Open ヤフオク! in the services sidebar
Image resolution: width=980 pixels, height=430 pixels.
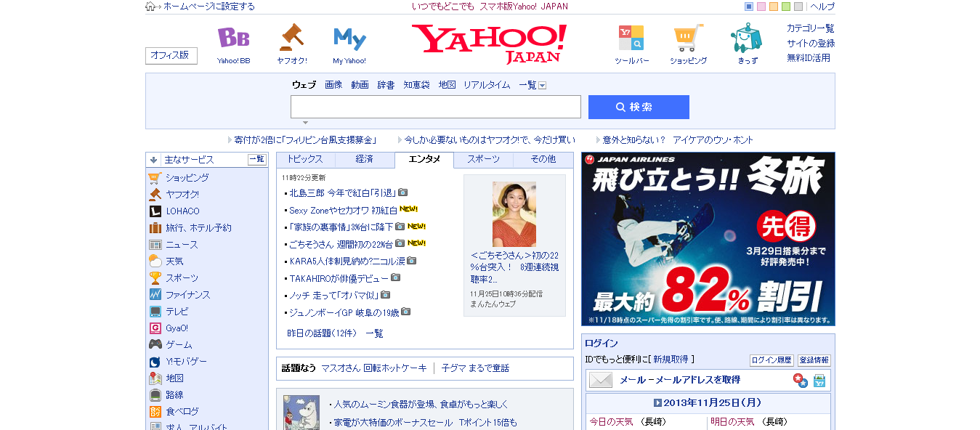click(x=182, y=195)
